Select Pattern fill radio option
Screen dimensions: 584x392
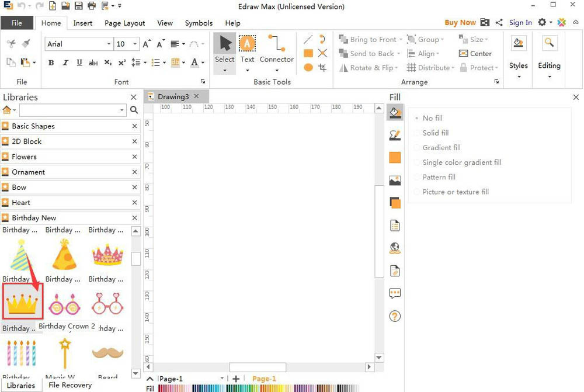coord(439,177)
